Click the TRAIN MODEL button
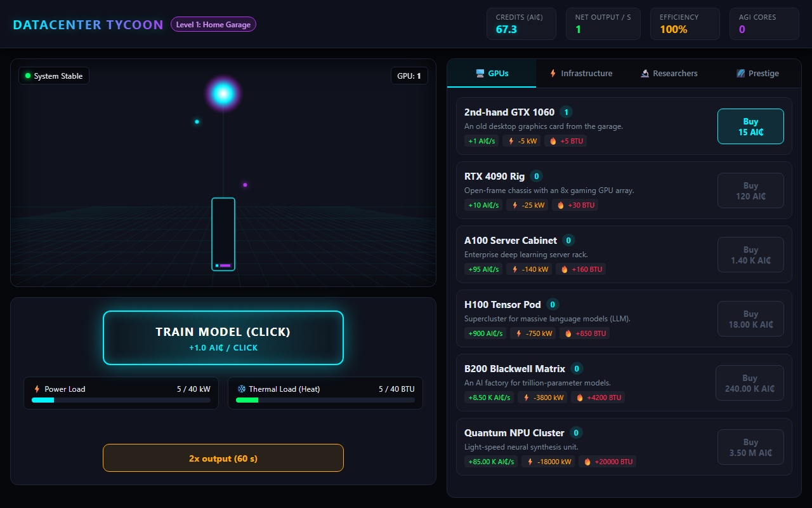The image size is (812, 508). pyautogui.click(x=223, y=338)
